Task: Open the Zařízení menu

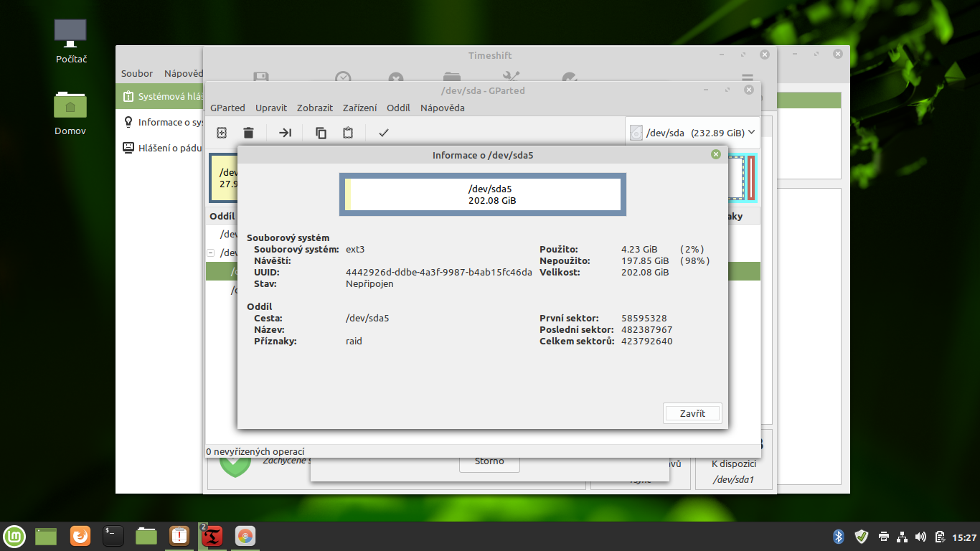Action: pyautogui.click(x=359, y=108)
